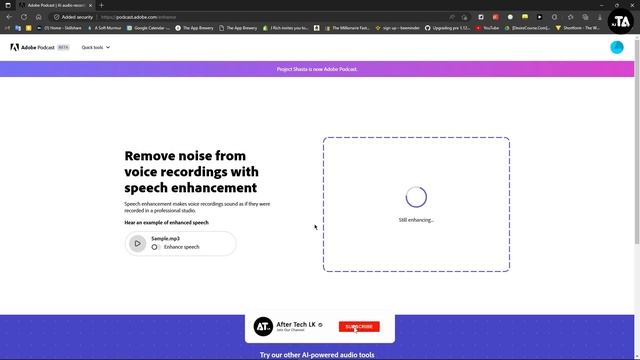640x360 pixels.
Task: Play the Sample.mp3 audio example
Action: pos(138,244)
